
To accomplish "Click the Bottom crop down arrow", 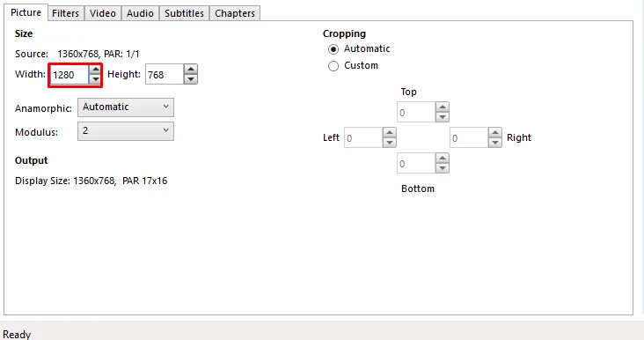I will (x=443, y=167).
